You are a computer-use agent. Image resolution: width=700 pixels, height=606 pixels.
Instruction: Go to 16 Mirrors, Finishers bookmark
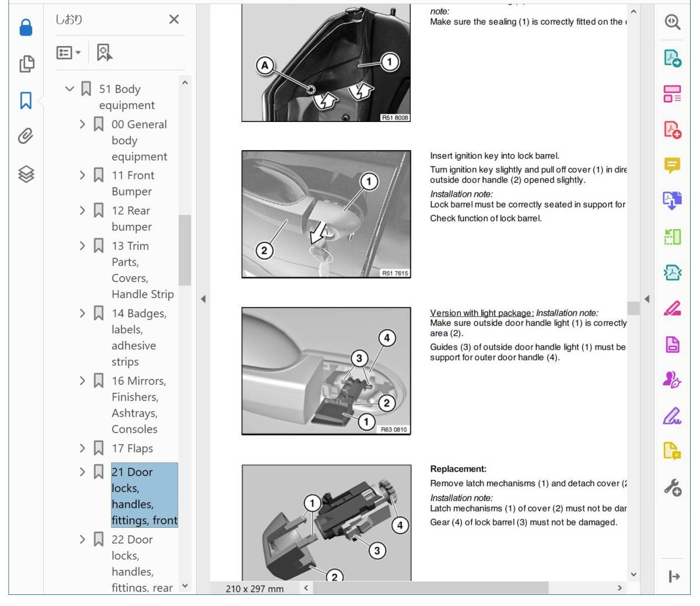pyautogui.click(x=139, y=405)
